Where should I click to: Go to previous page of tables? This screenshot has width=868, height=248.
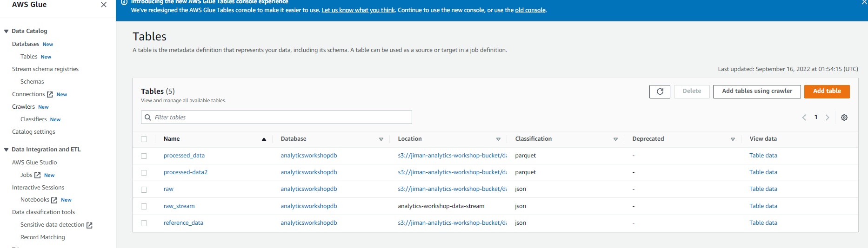pyautogui.click(x=804, y=117)
